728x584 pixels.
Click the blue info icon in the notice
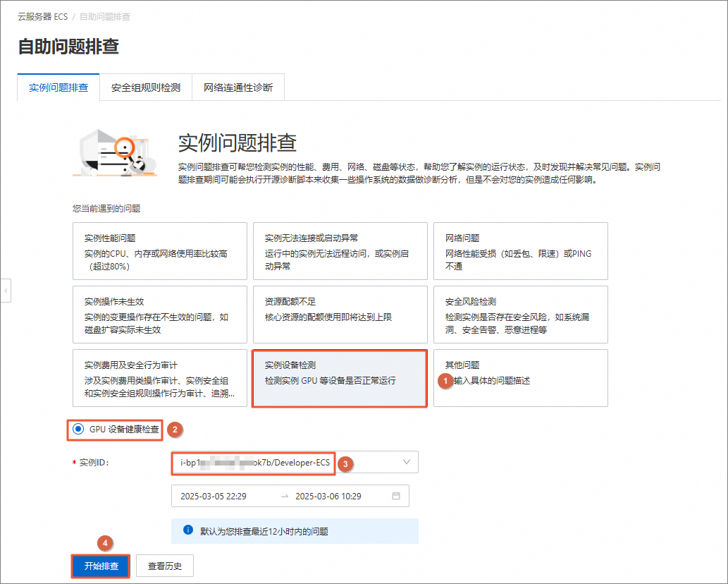(188, 530)
